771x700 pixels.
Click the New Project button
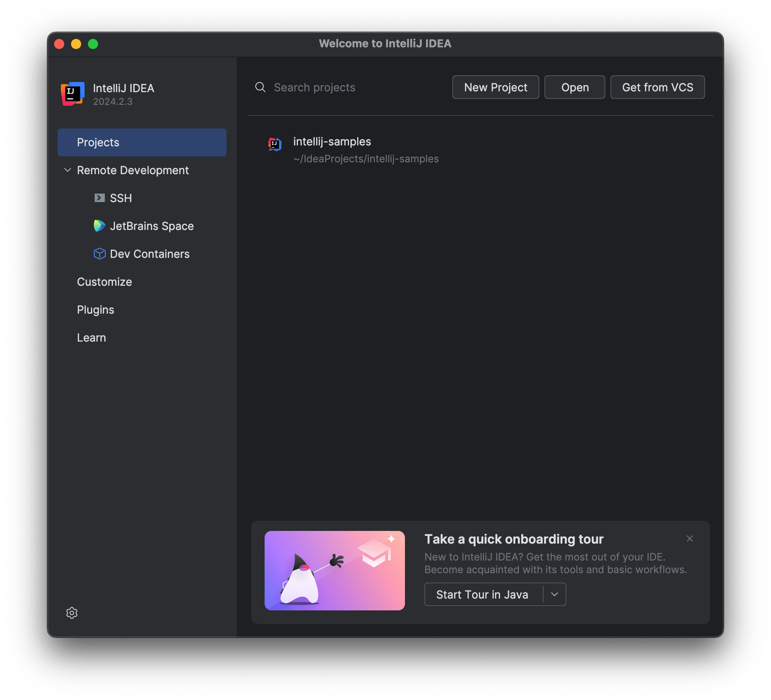[495, 87]
